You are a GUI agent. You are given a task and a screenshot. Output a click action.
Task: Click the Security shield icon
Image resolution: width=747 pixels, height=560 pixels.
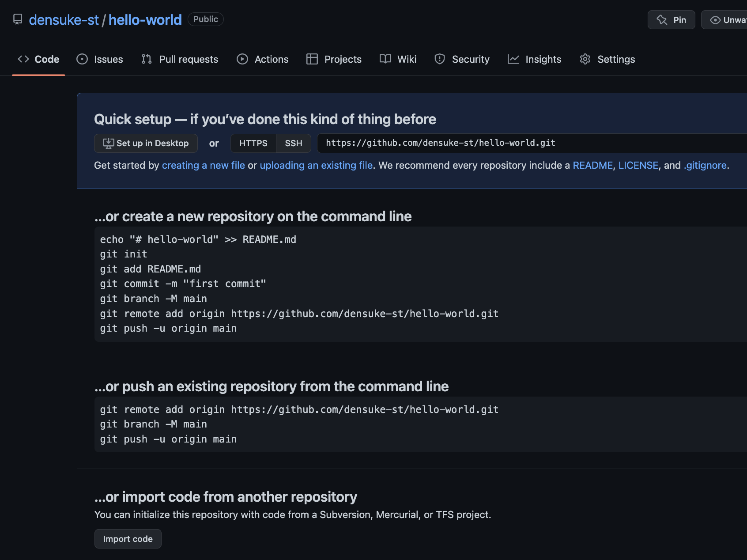(x=440, y=59)
